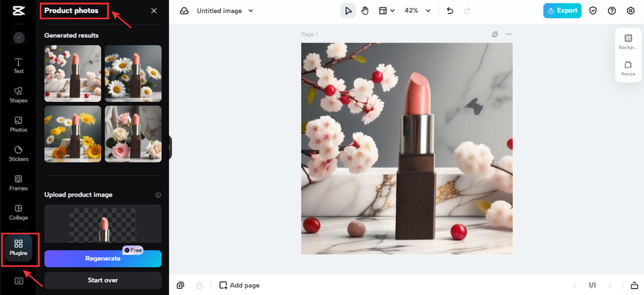Select the yellow flowers lipstick result thumbnail

pos(73,134)
